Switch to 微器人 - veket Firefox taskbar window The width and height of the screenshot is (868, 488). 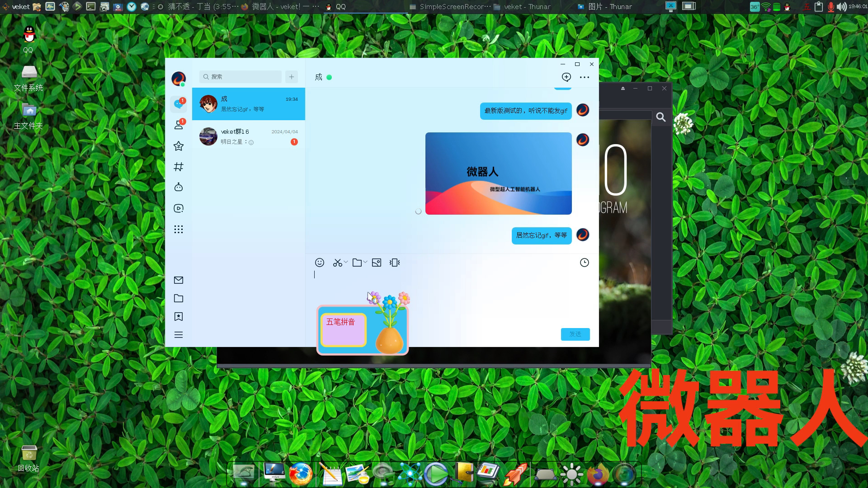[x=280, y=6]
